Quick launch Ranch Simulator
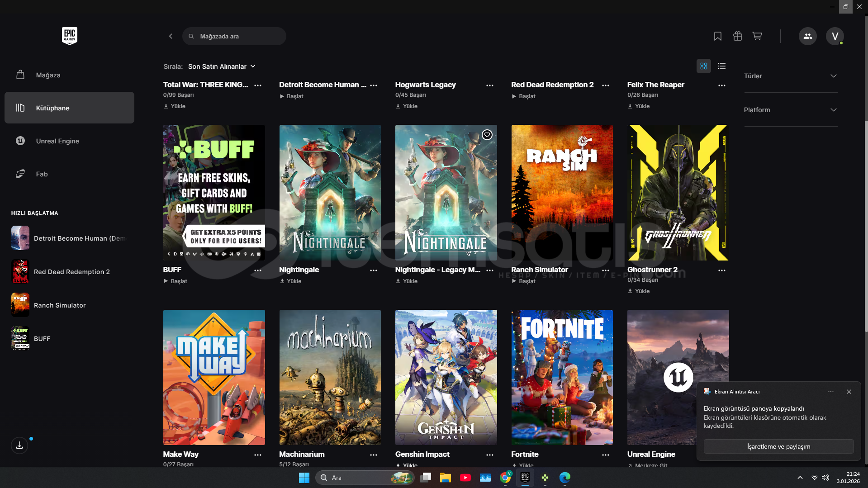Viewport: 868px width, 488px height. tap(69, 305)
